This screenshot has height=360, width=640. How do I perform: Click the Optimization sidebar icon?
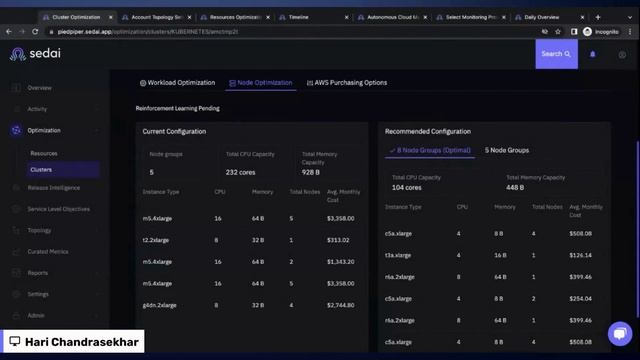click(16, 130)
